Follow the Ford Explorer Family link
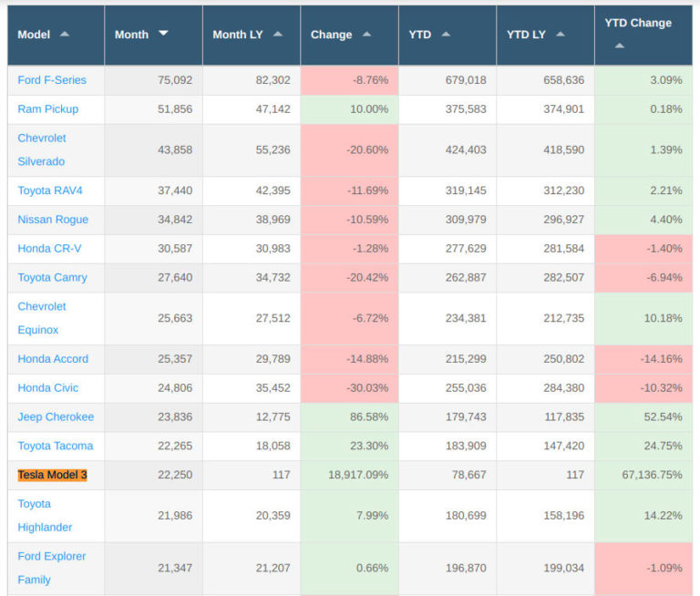Image resolution: width=700 pixels, height=596 pixels. [51, 568]
